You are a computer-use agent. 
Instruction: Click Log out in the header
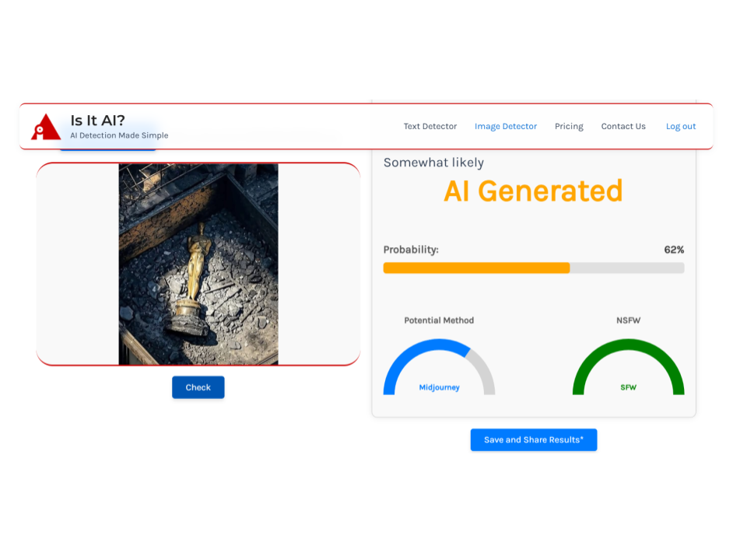[681, 126]
